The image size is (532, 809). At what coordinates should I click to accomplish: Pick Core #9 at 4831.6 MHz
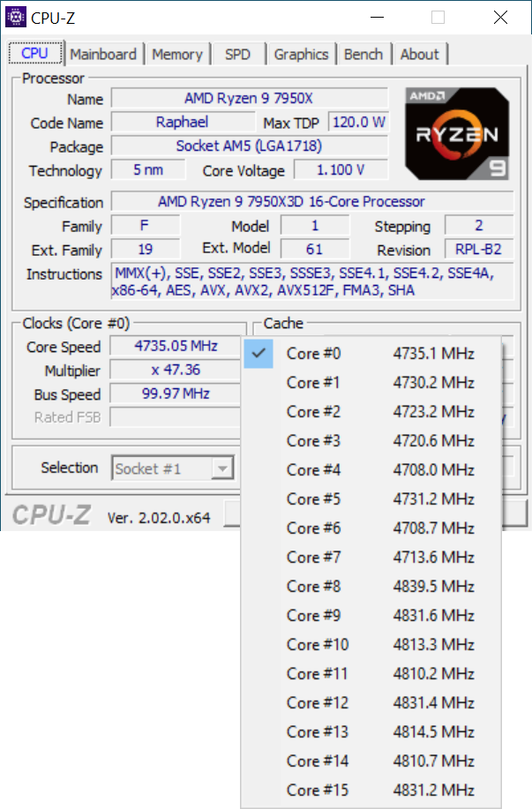(x=371, y=616)
